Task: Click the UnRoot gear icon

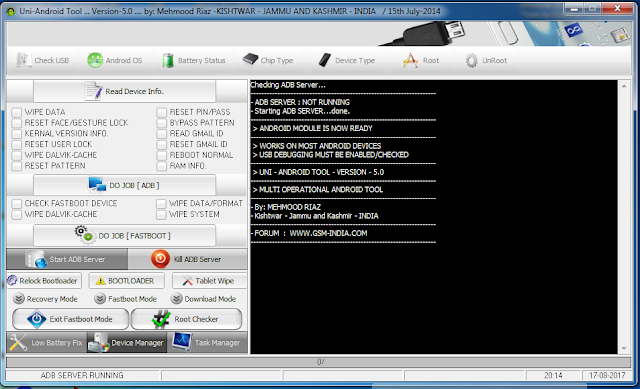Action: 471,60
